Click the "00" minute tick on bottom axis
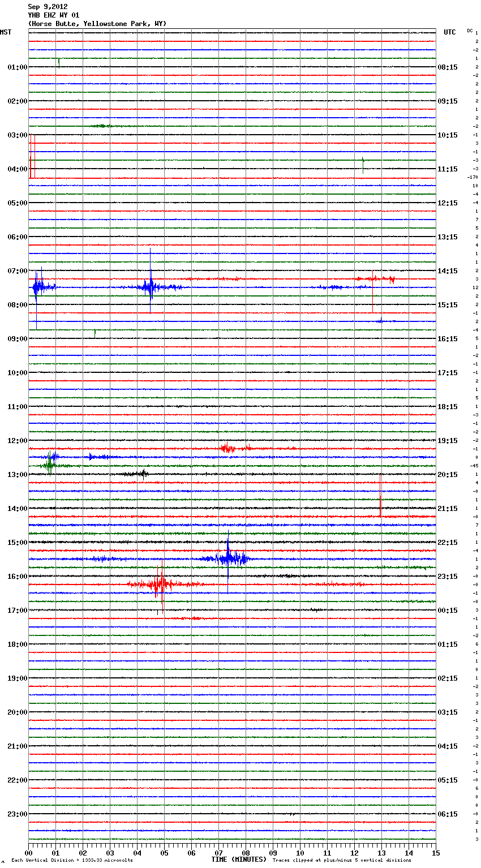481x868 pixels. pos(29,853)
